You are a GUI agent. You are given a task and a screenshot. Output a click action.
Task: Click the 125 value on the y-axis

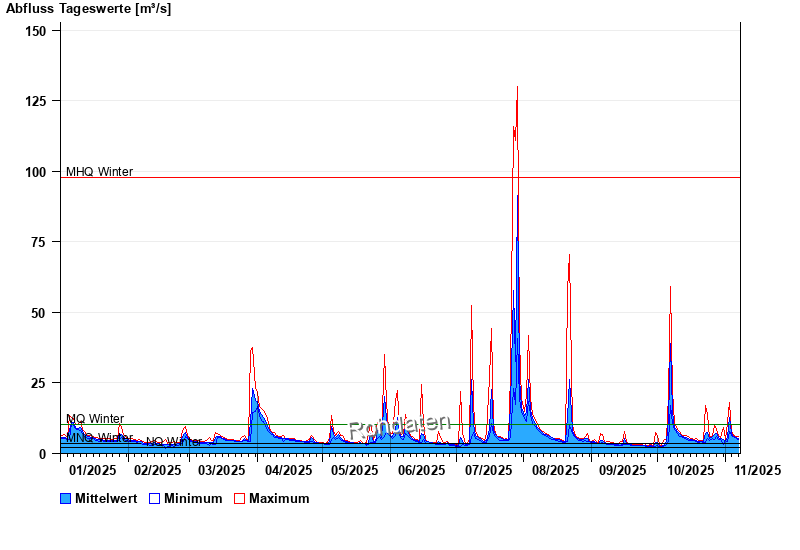click(x=36, y=101)
